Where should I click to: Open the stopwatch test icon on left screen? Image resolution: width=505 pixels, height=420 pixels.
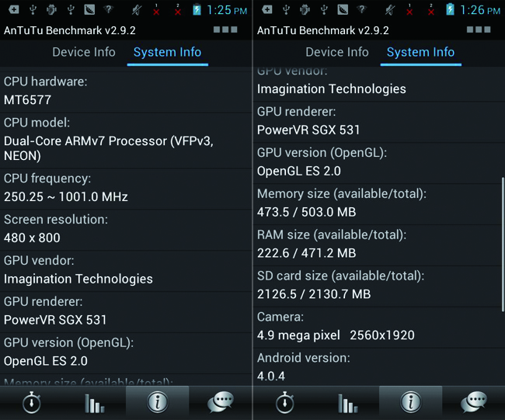[31, 403]
